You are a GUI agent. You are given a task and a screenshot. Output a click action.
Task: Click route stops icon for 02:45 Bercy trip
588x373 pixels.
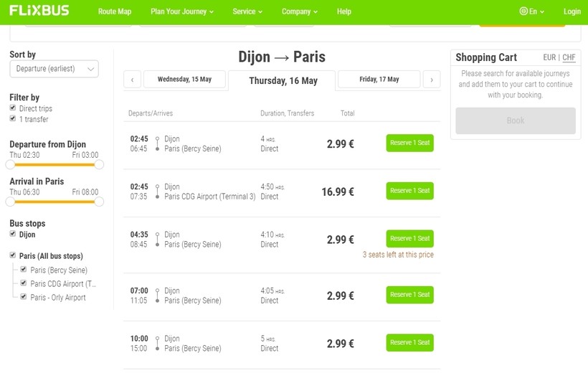click(157, 143)
